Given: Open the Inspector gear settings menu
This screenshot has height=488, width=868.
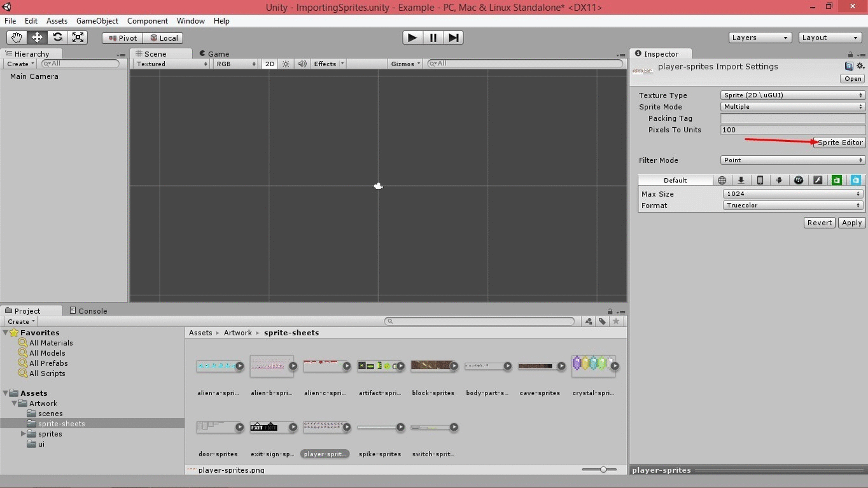Looking at the screenshot, I should pyautogui.click(x=860, y=66).
